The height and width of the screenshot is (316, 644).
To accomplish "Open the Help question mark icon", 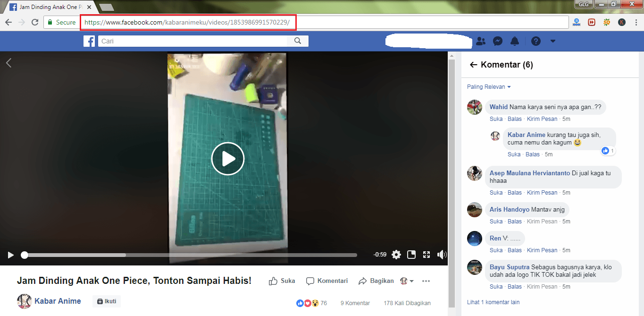I will (x=535, y=41).
